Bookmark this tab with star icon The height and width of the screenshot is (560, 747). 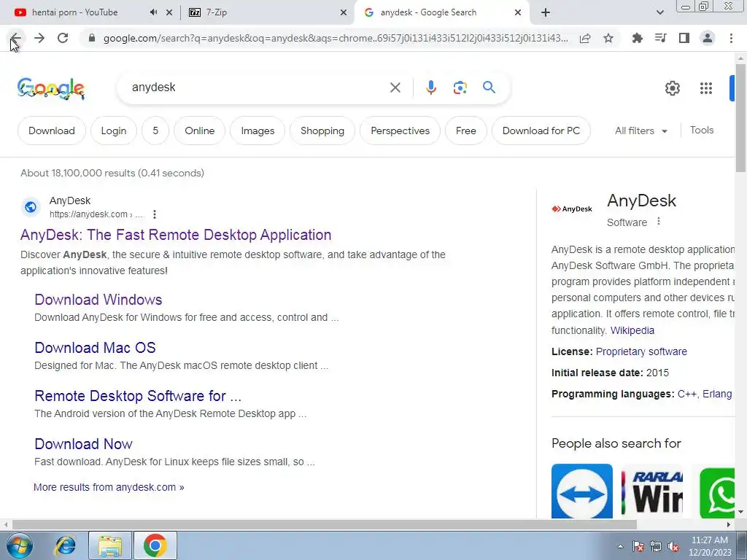tap(608, 38)
